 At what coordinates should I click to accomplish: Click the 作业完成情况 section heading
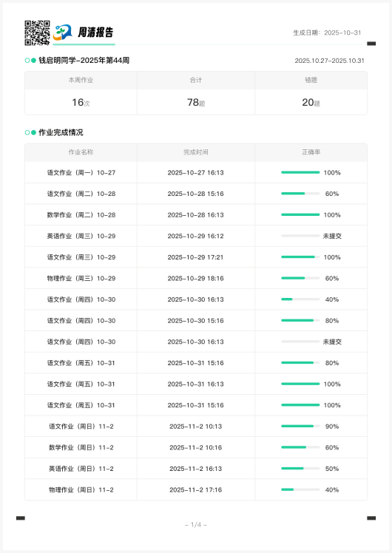coord(61,132)
